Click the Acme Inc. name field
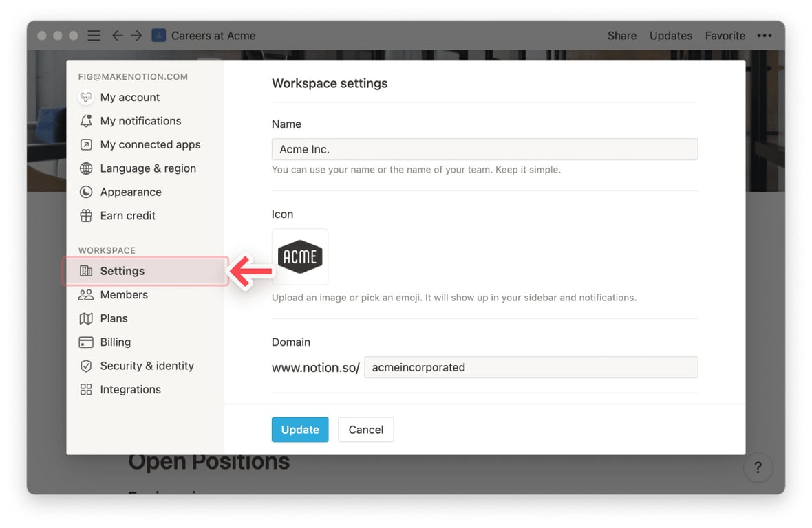The height and width of the screenshot is (528, 812). [x=484, y=149]
